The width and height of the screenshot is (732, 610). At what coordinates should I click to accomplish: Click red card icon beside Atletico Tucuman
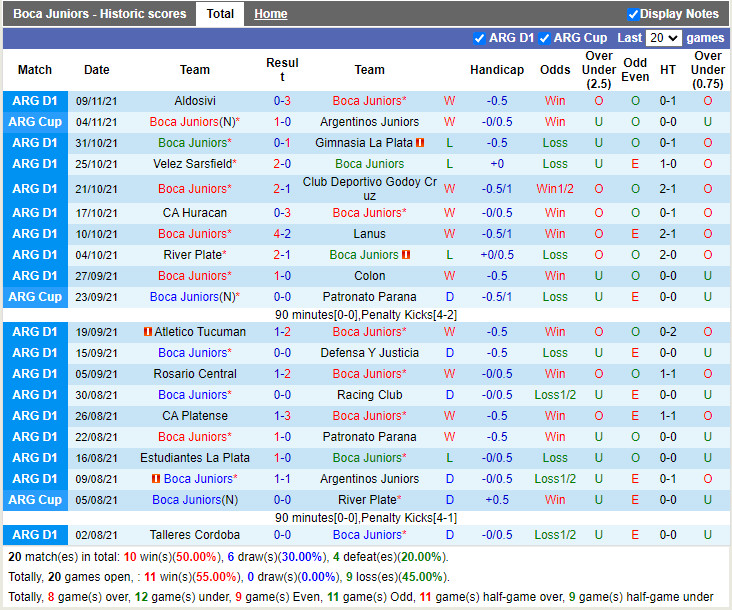coord(147,332)
